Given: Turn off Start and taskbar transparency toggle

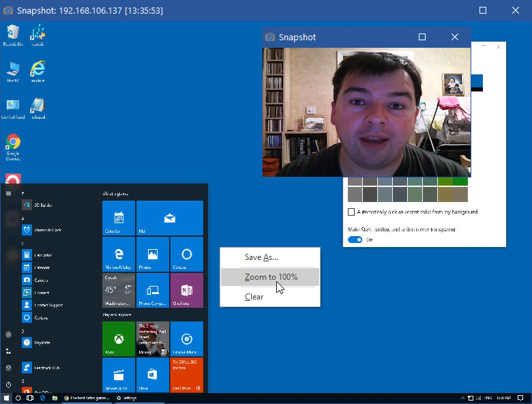Looking at the screenshot, I should click(355, 240).
